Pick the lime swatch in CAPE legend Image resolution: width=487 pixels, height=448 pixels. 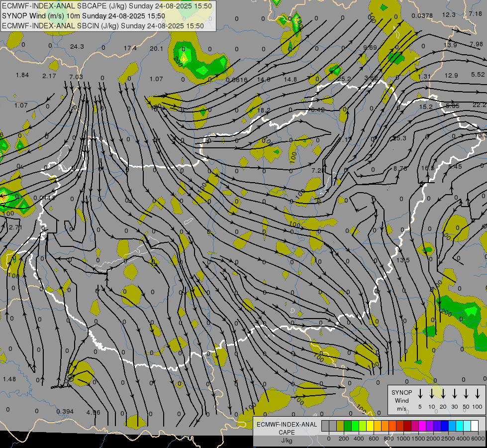tap(363, 426)
